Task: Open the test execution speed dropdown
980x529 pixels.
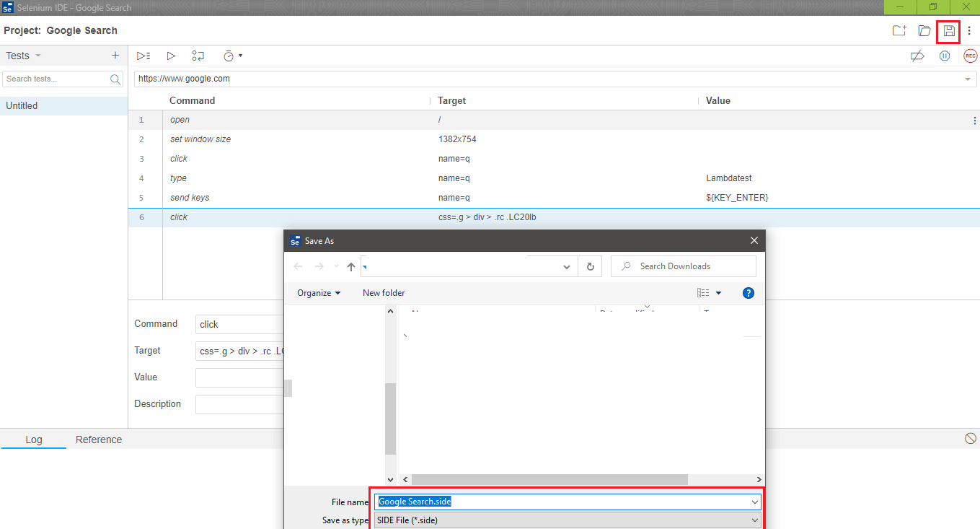Action: 240,56
